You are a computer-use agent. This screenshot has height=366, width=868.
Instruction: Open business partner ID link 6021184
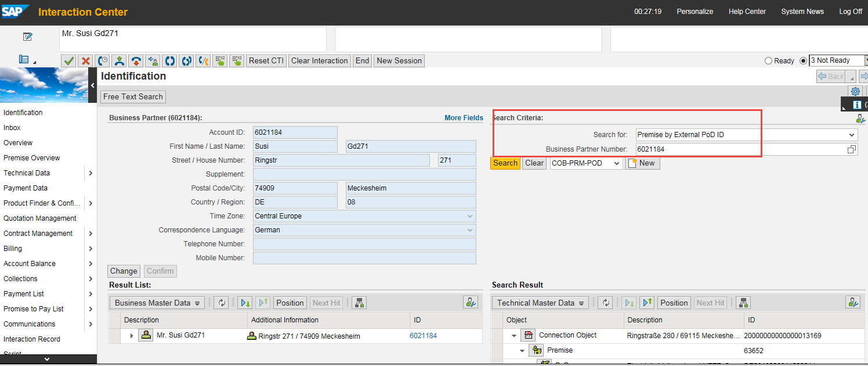424,336
